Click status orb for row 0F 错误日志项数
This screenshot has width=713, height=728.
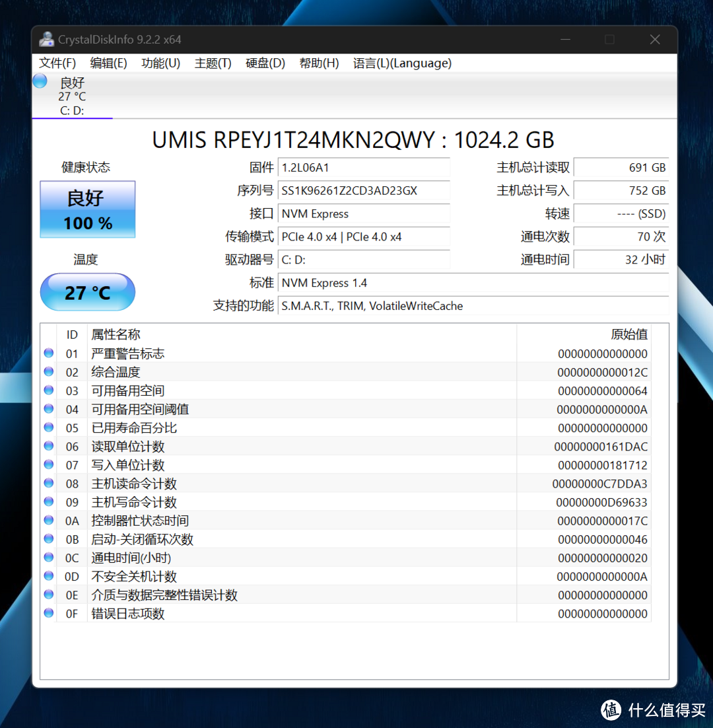pos(49,613)
